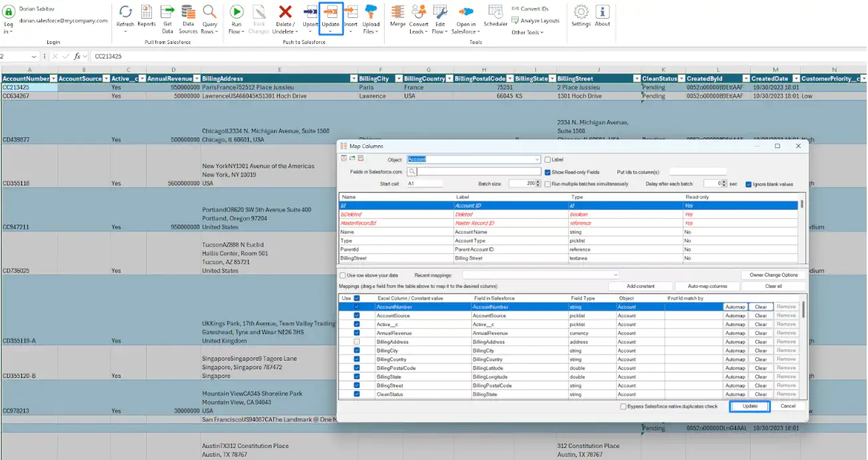Screen dimensions: 868x460
Task: Uncheck Show Read-only Fields
Action: pyautogui.click(x=547, y=172)
